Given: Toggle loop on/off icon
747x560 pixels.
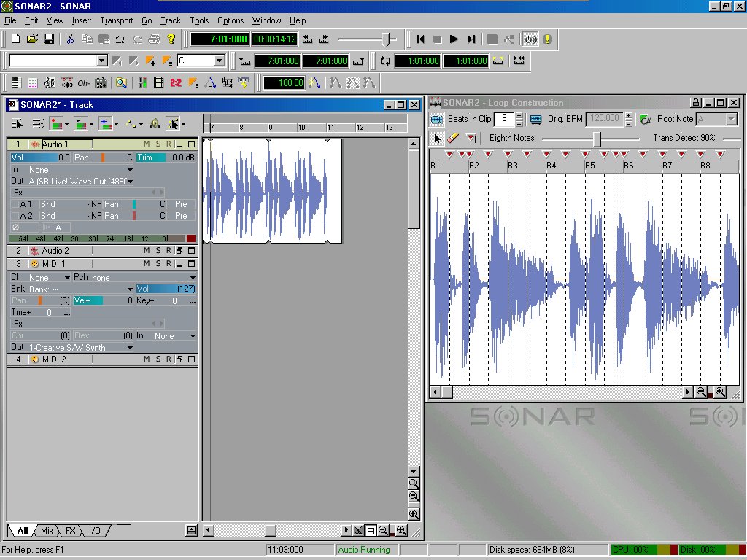Looking at the screenshot, I should 385,61.
